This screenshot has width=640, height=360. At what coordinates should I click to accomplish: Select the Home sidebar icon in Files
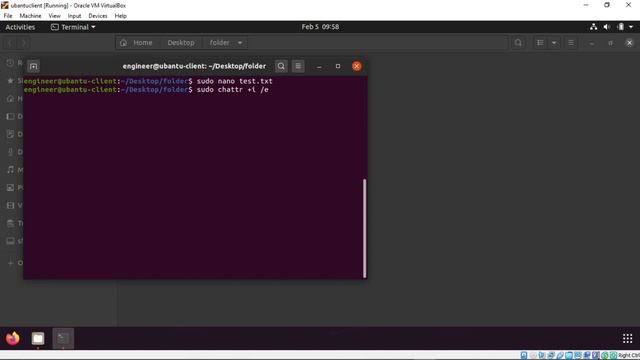coord(10,99)
